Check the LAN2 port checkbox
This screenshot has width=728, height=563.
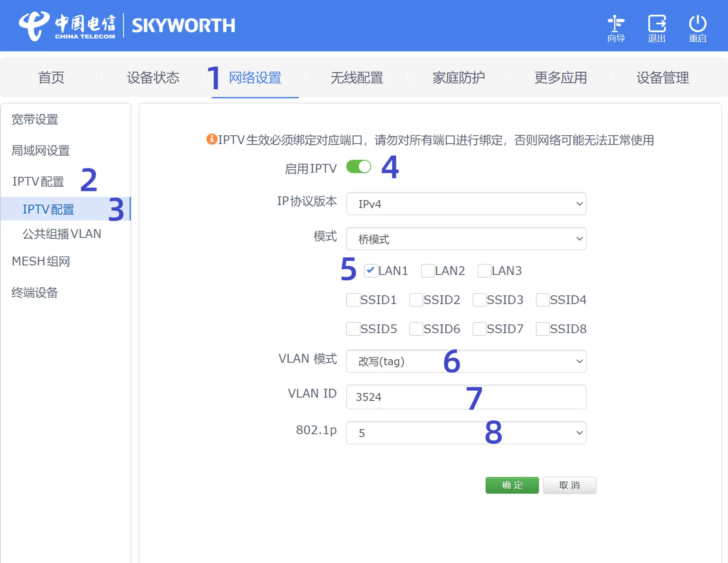(x=428, y=271)
